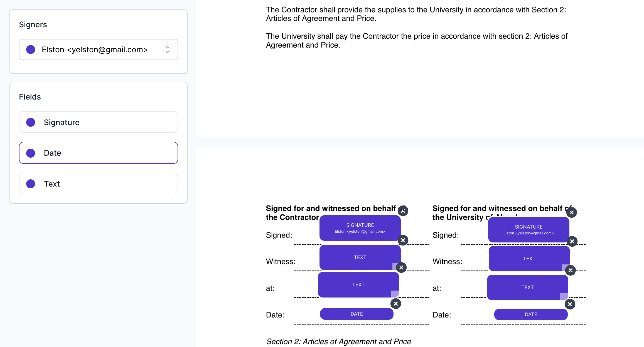Click the chevron next to Elston's email
The height and width of the screenshot is (347, 644).
point(167,49)
